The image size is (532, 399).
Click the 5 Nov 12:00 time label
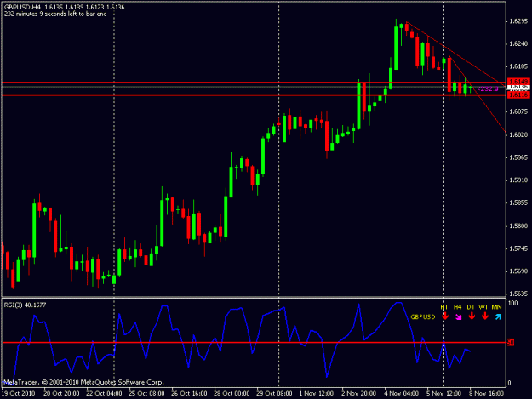(x=444, y=393)
